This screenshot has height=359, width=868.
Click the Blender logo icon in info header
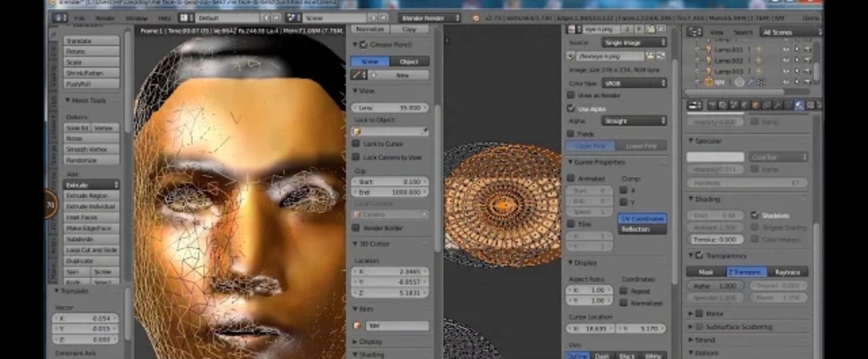(x=476, y=18)
